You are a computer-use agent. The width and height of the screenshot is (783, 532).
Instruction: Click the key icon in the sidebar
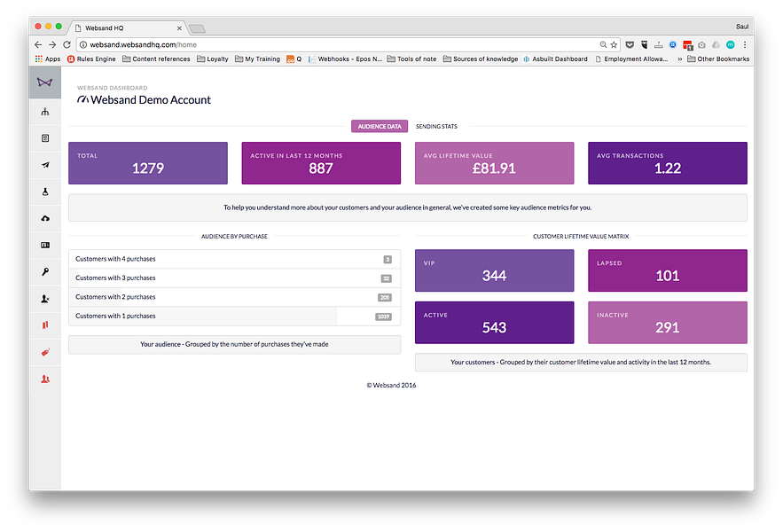tap(45, 271)
